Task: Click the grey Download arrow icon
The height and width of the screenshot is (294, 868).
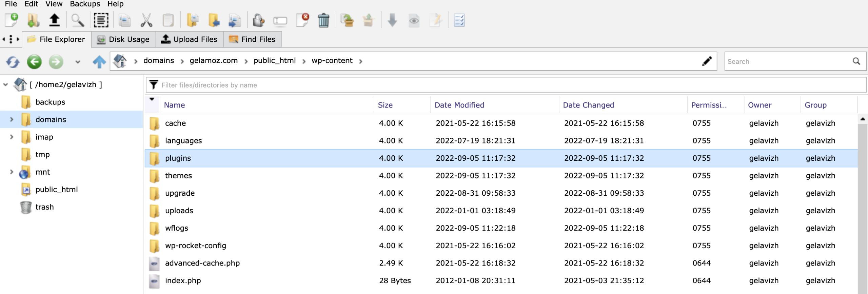Action: click(392, 20)
